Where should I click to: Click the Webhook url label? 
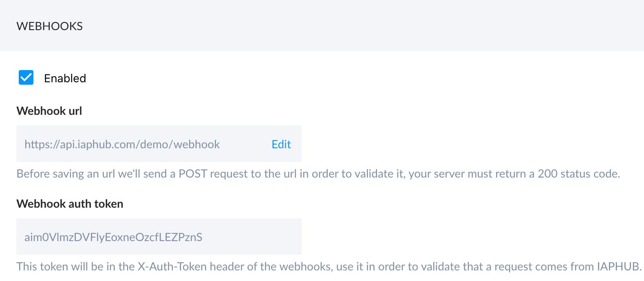pos(49,111)
